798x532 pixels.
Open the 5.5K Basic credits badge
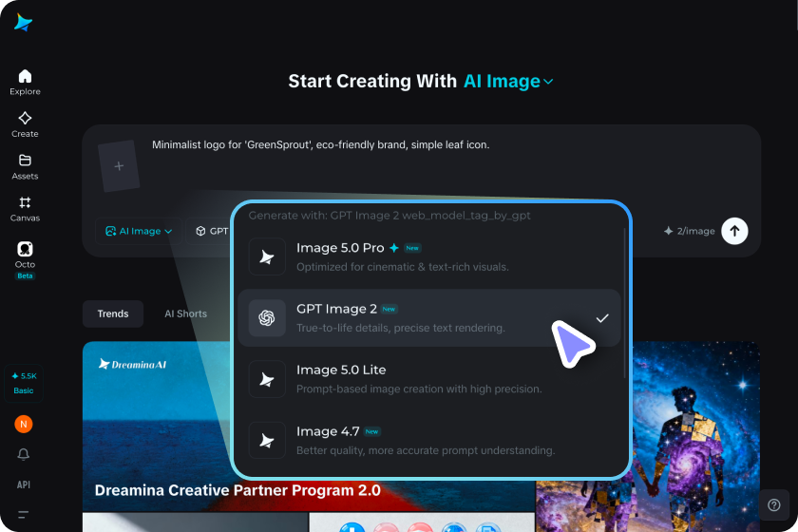click(24, 384)
